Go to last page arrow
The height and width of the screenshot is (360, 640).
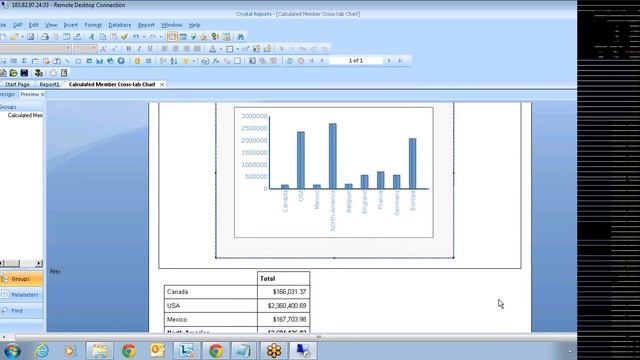[x=400, y=61]
